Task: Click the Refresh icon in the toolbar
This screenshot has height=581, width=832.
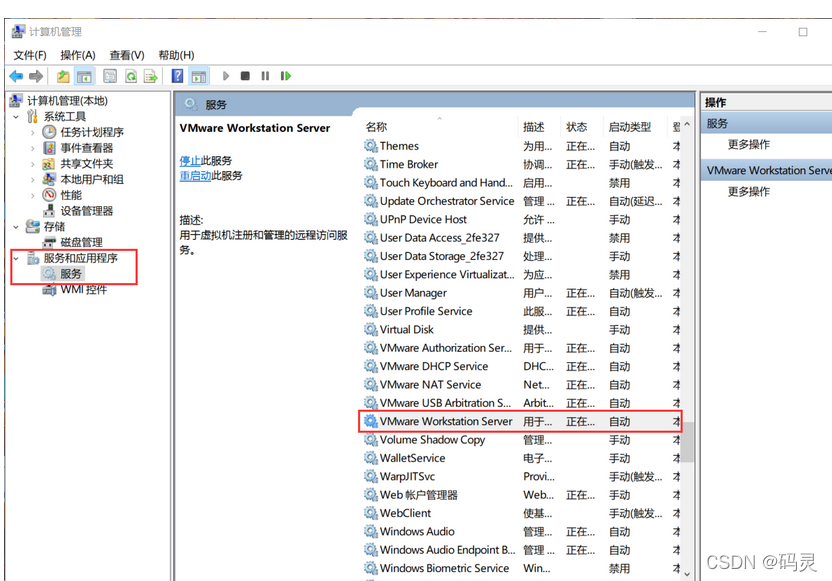Action: point(132,76)
